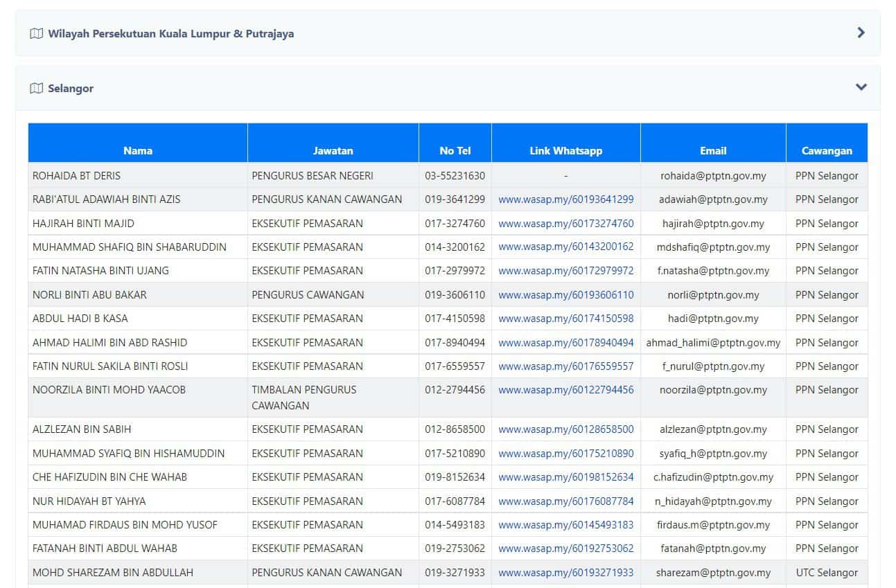The image size is (896, 588).
Task: Click email mdshafiq@ptptn.gov.my
Action: tap(713, 247)
